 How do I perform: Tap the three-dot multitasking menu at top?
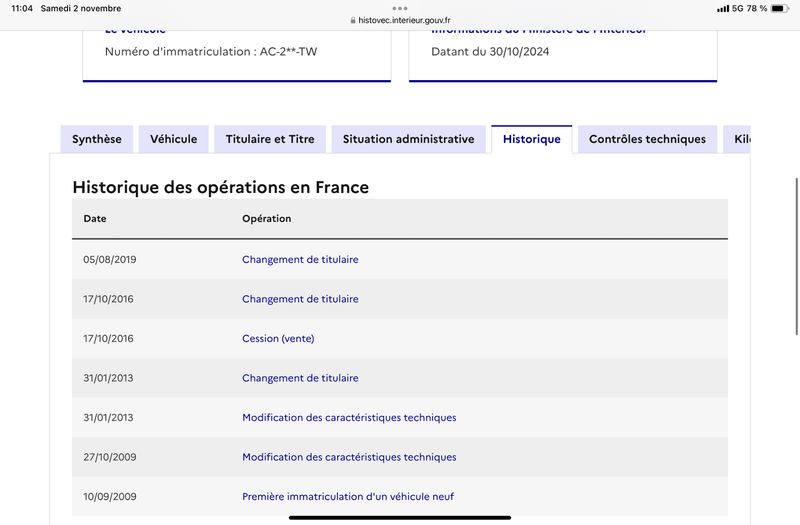[x=400, y=8]
